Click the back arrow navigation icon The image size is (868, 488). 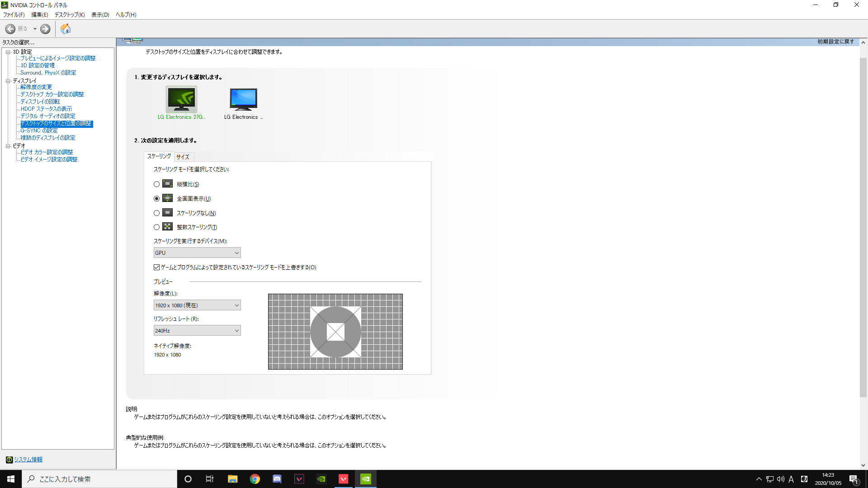coord(10,29)
